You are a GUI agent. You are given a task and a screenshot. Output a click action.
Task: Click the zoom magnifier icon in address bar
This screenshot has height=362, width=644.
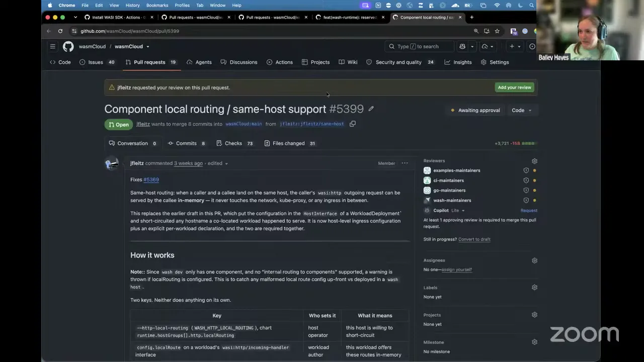point(476,31)
